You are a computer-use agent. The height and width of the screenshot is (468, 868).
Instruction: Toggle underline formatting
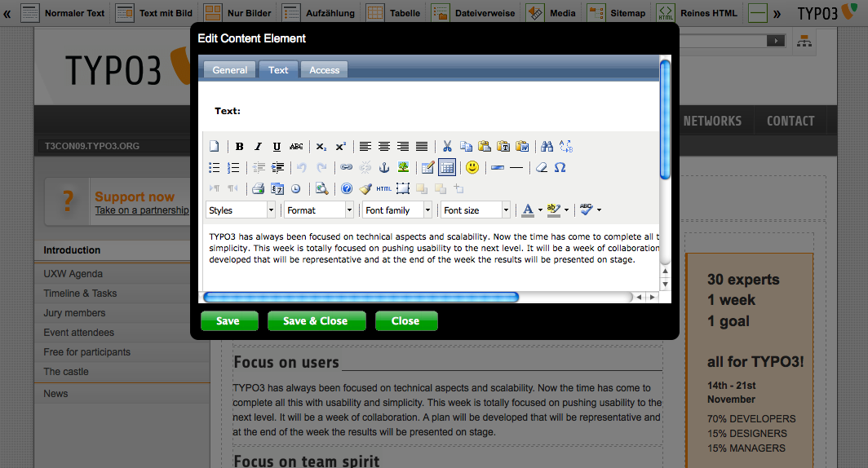click(277, 146)
